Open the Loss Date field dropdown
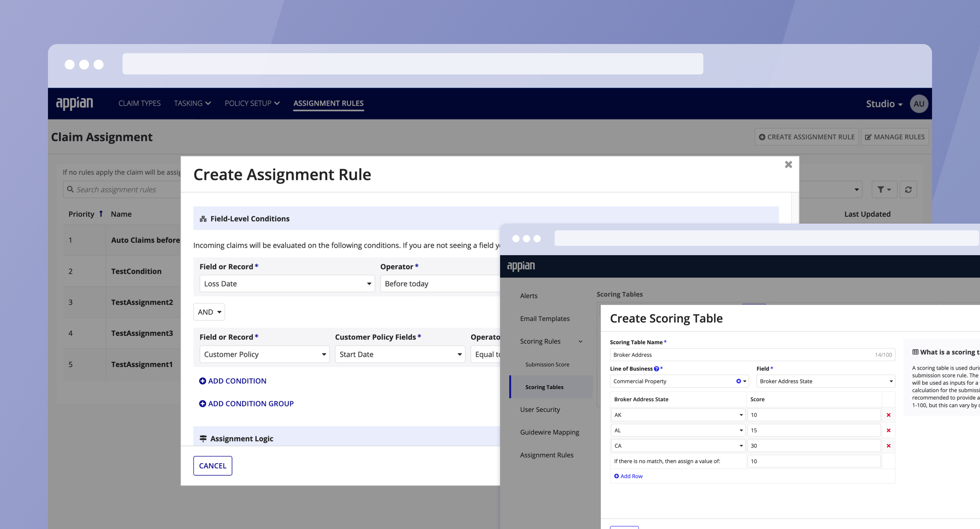 (x=287, y=284)
